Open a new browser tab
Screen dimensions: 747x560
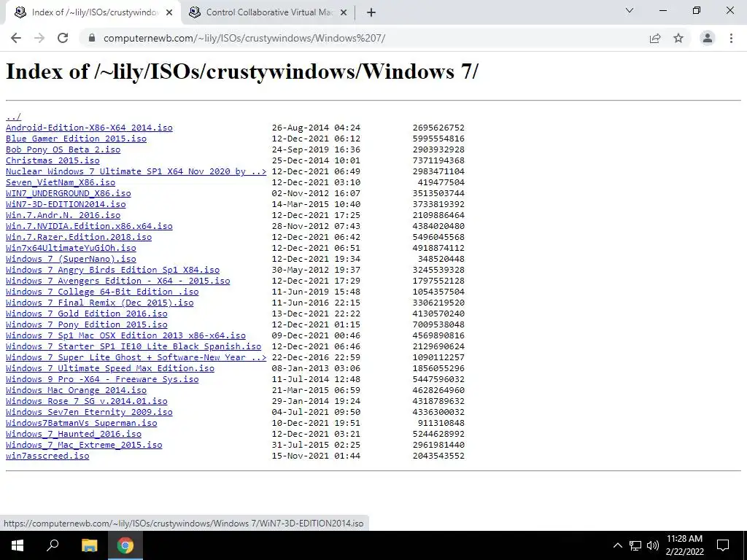371,12
